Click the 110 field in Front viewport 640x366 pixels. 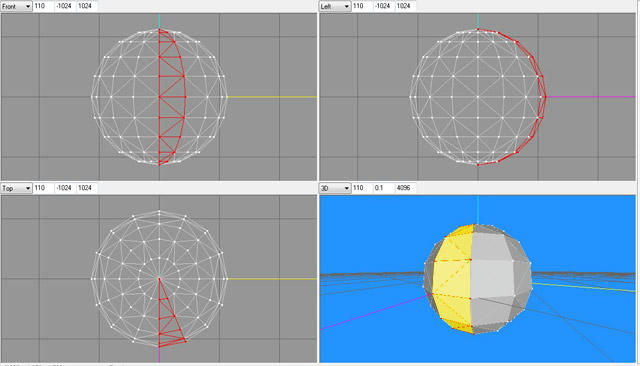[x=43, y=6]
